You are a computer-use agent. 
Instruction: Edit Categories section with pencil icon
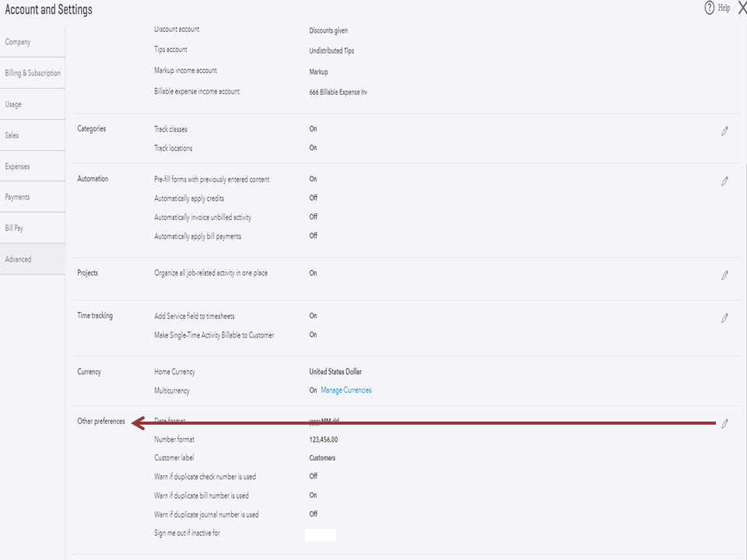[x=724, y=131]
